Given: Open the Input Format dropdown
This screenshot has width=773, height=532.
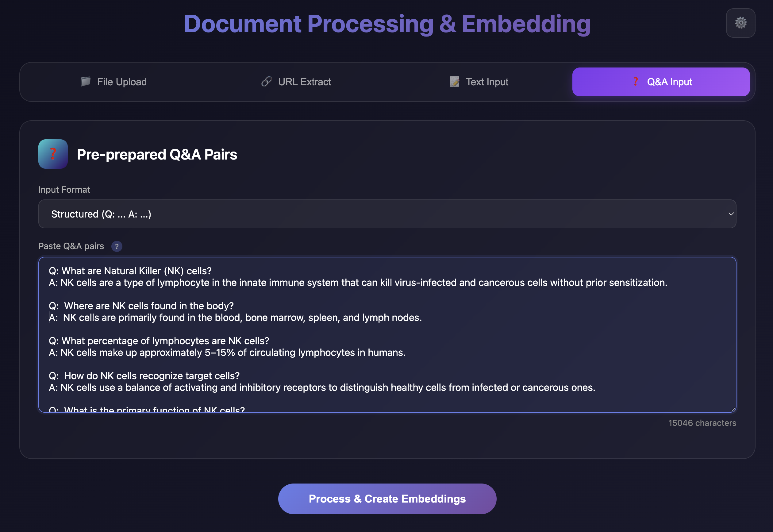Looking at the screenshot, I should (387, 214).
